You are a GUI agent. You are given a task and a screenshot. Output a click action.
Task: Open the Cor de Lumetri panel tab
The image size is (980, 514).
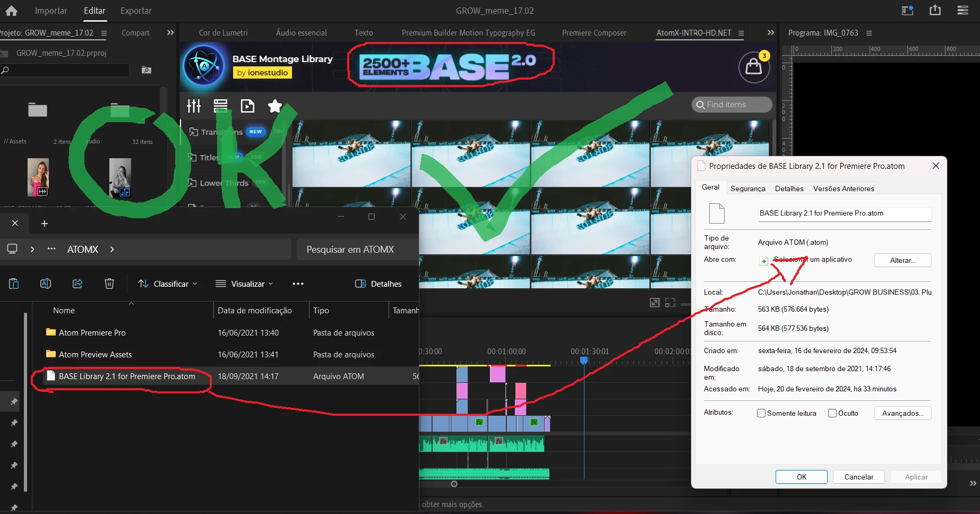(223, 33)
